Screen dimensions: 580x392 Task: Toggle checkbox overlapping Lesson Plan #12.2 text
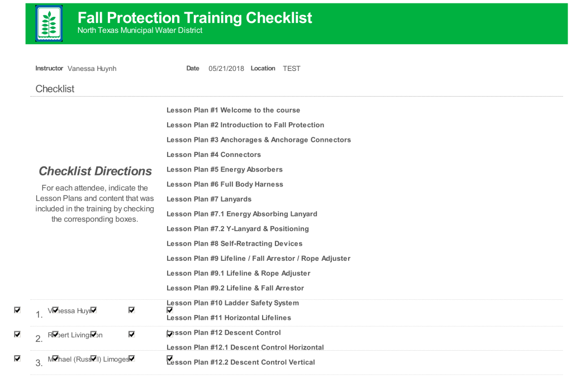click(x=169, y=358)
